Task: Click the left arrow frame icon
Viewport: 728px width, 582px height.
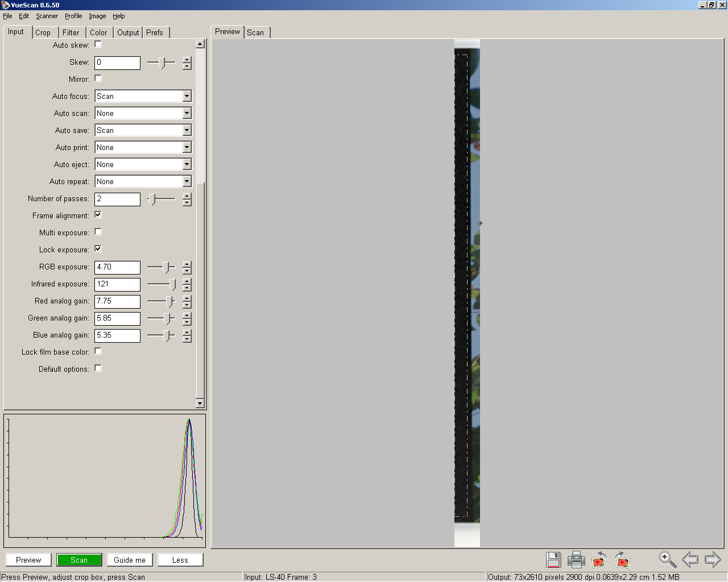Action: point(690,560)
